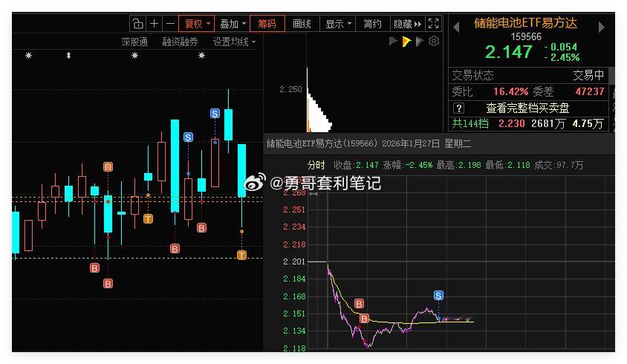The image size is (627, 364).
Task: Click current price 2.147
Action: point(509,52)
